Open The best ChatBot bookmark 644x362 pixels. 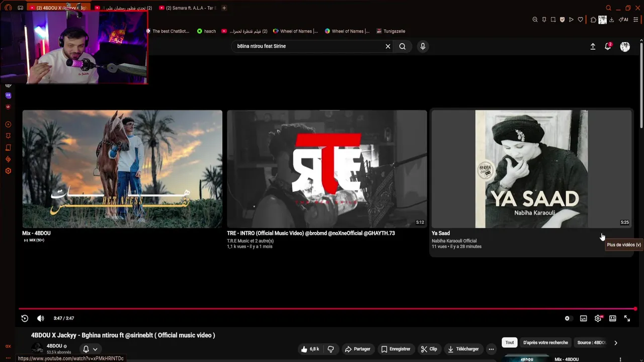(167, 31)
